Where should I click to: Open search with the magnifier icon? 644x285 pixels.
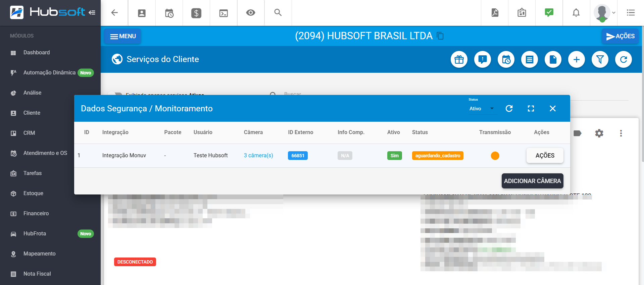278,12
